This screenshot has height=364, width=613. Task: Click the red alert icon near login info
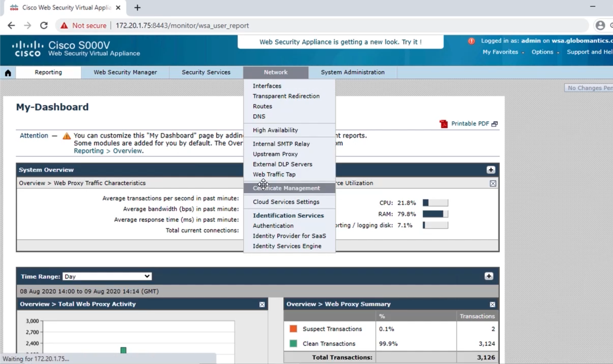coord(471,41)
